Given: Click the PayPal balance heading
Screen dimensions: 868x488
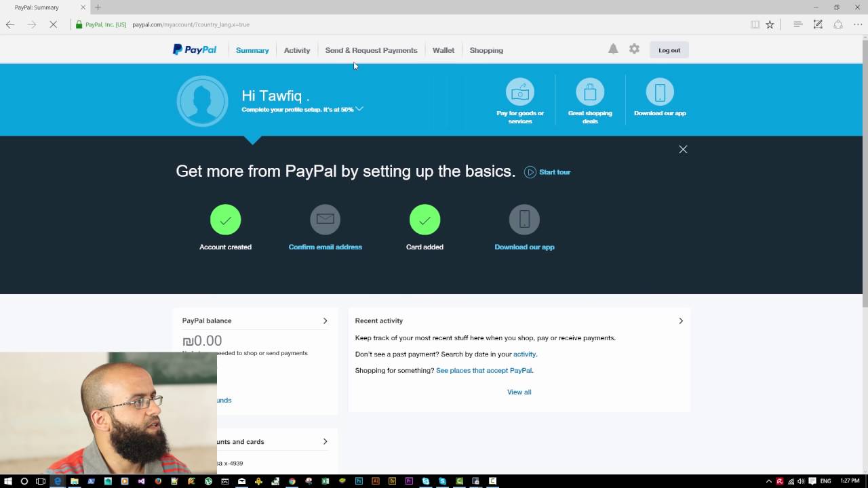Looking at the screenshot, I should coord(206,321).
